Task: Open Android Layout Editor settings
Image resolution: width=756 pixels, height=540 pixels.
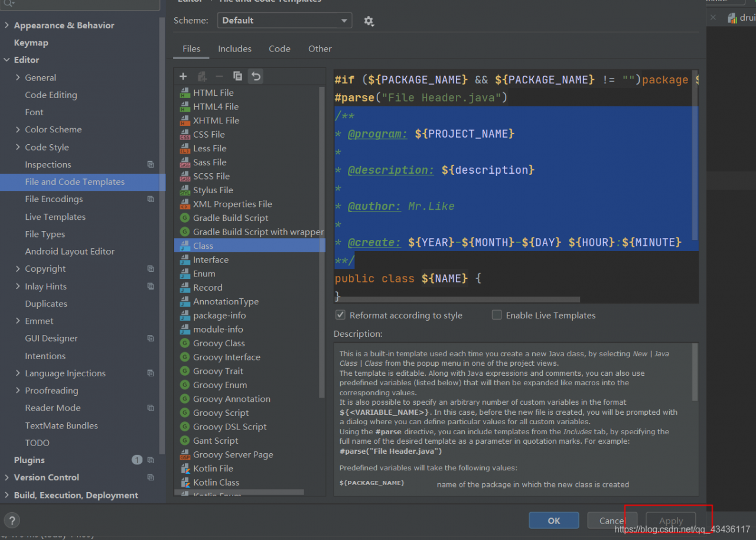Action: 70,252
